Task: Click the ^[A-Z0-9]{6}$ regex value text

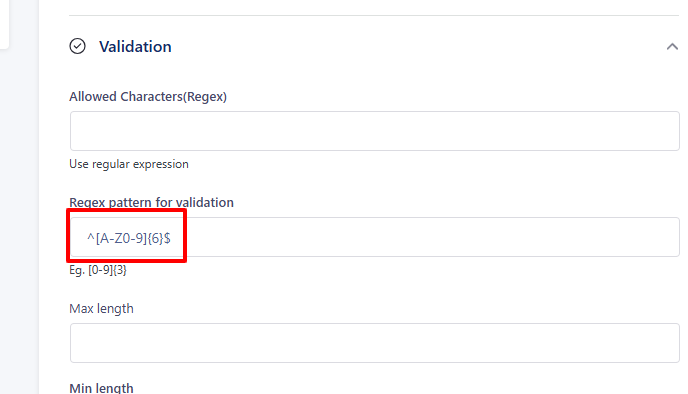Action: (129, 238)
